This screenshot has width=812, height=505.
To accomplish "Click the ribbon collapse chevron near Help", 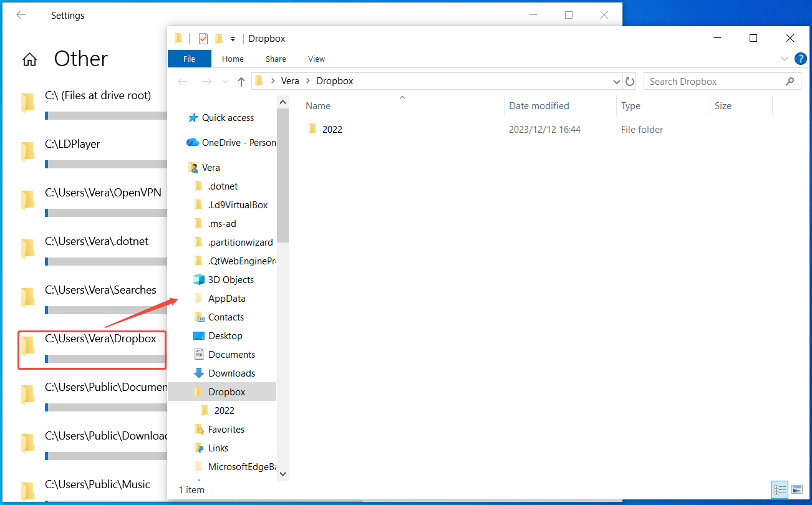I will 785,59.
